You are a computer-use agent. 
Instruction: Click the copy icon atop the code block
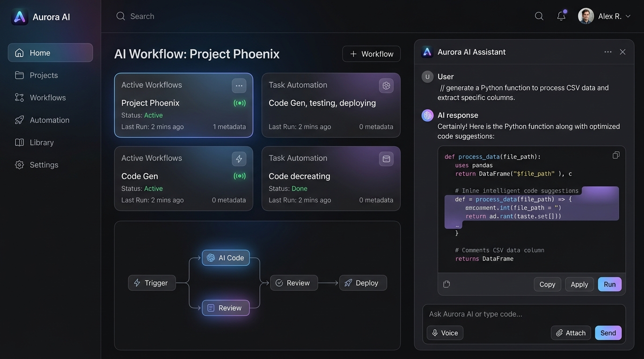(616, 155)
